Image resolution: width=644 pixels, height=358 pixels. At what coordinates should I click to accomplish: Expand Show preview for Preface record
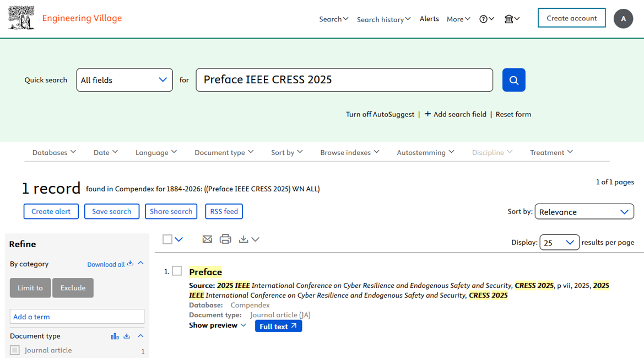[x=217, y=325]
